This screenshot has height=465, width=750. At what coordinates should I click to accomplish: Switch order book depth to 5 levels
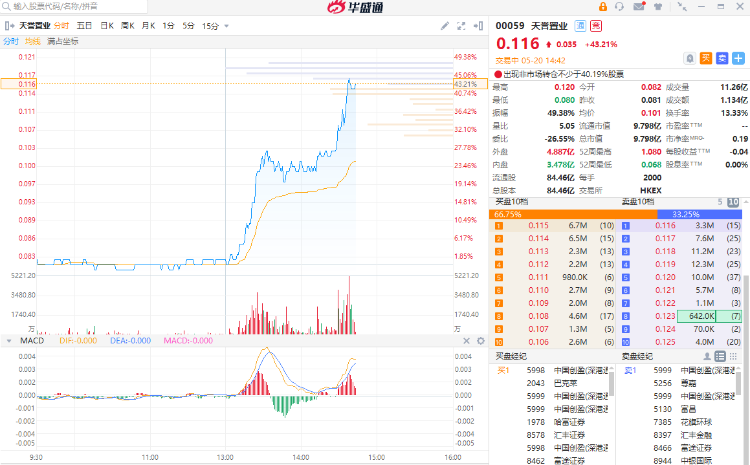click(720, 202)
